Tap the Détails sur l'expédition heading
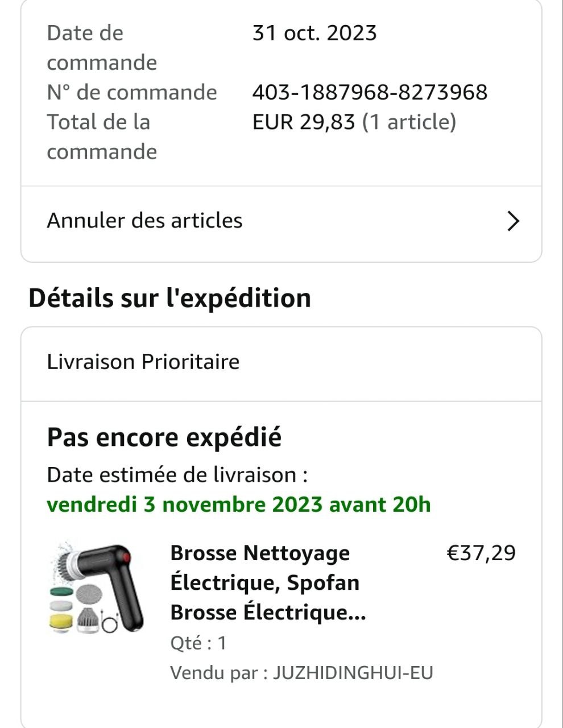The height and width of the screenshot is (728, 563). [x=169, y=298]
